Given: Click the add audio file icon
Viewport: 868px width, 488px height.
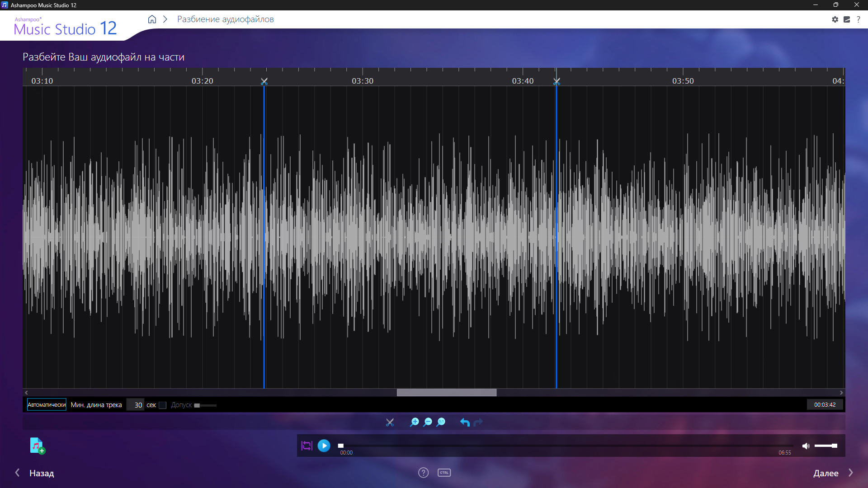Looking at the screenshot, I should (37, 446).
